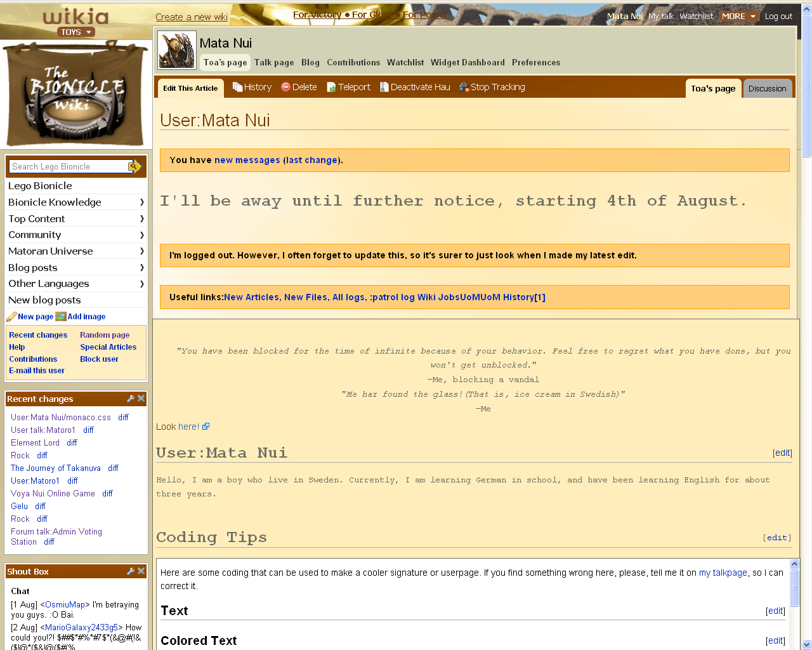Click the Mata Nui user avatar

tap(177, 50)
